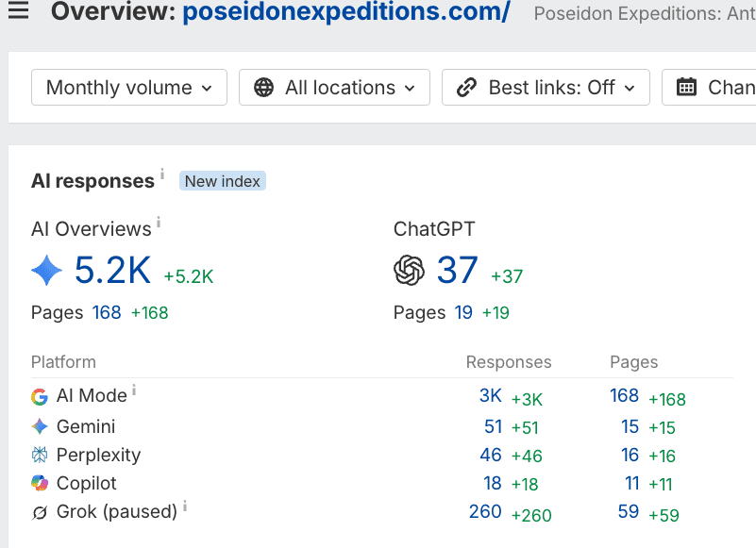Open the Monthly volume dropdown
This screenshot has height=548, width=756.
click(x=129, y=87)
